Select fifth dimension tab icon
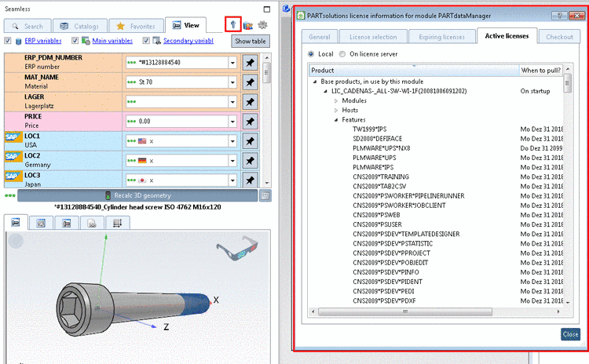 tap(118, 224)
